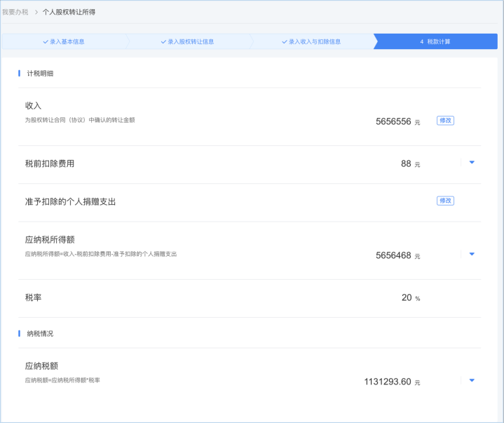The image size is (504, 423).
Task: Click the 收入 row label
Action: (33, 105)
